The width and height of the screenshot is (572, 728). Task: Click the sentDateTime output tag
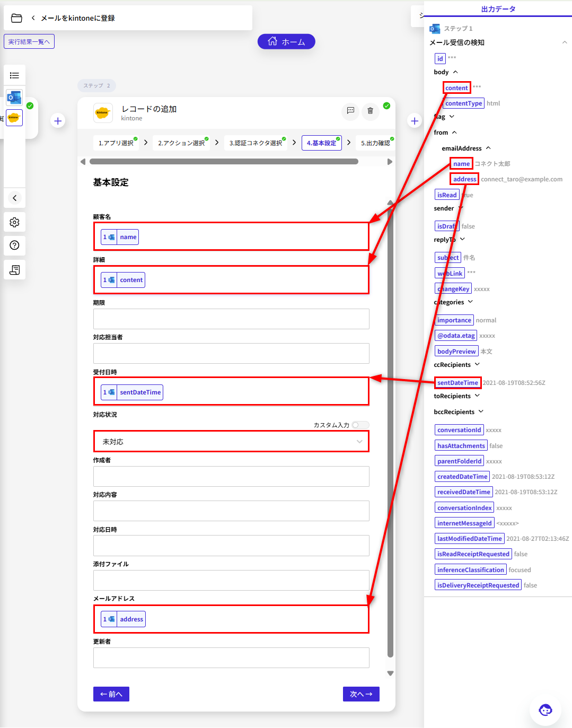tap(457, 383)
